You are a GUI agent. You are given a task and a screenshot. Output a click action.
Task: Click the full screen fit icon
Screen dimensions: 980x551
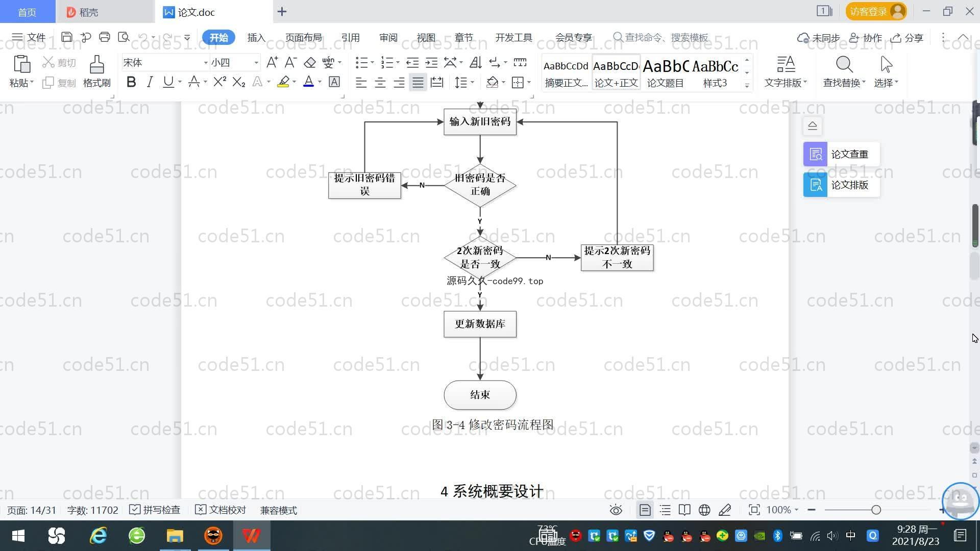(x=754, y=510)
